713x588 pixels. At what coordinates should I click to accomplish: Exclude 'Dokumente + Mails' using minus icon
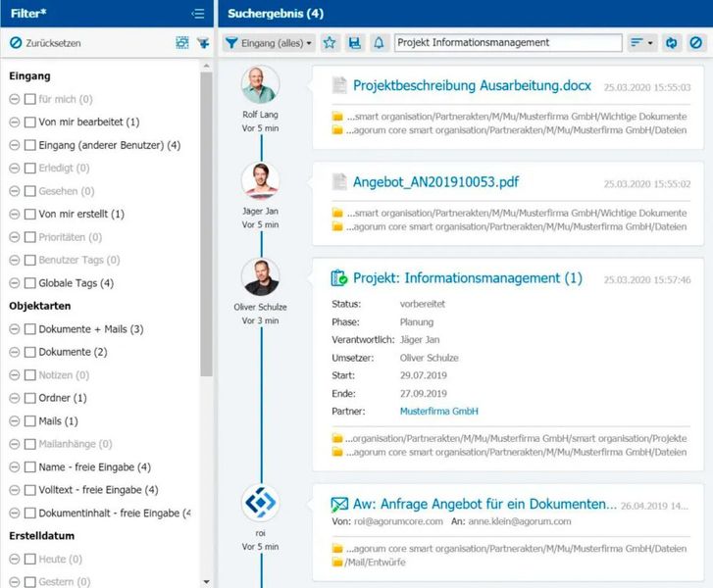pos(15,329)
